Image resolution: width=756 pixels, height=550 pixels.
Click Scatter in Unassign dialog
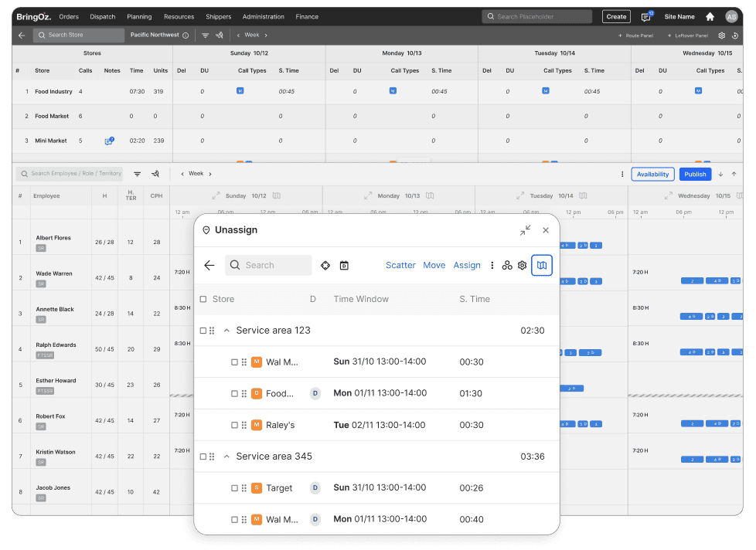pyautogui.click(x=400, y=266)
